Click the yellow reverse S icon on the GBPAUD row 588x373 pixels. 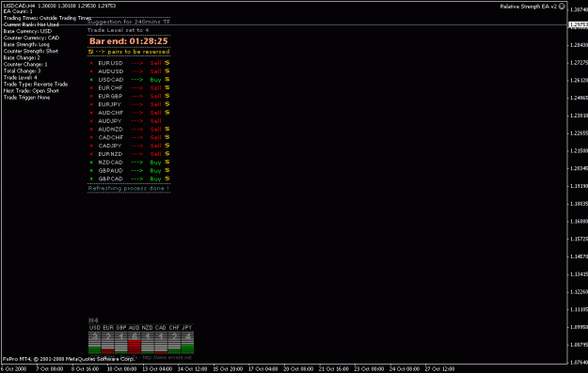click(x=167, y=170)
